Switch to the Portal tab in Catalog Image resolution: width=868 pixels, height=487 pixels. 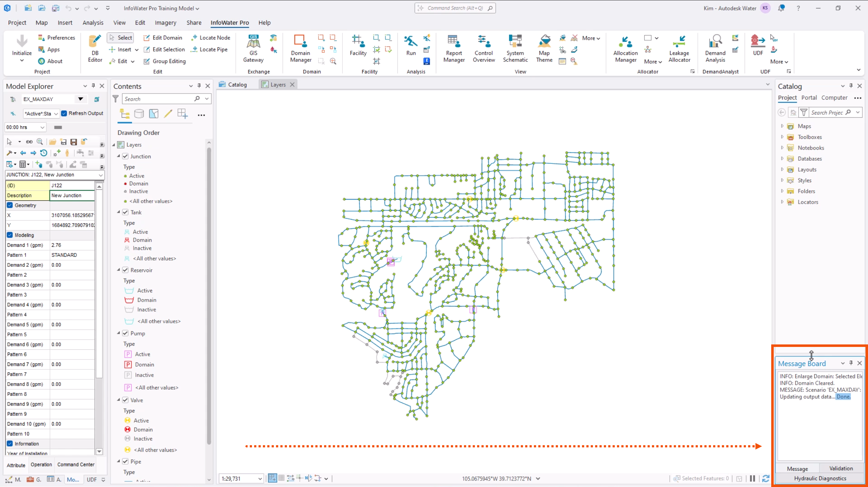809,98
